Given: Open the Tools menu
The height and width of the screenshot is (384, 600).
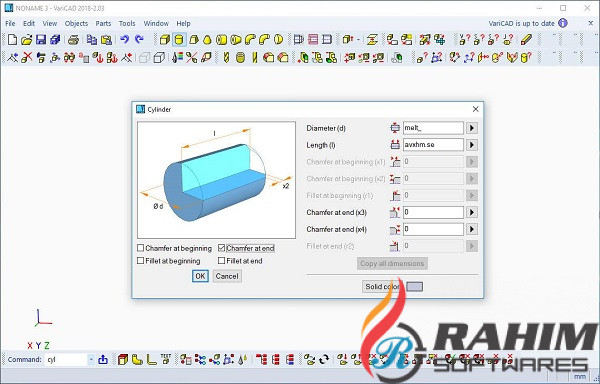Looking at the screenshot, I should (127, 23).
